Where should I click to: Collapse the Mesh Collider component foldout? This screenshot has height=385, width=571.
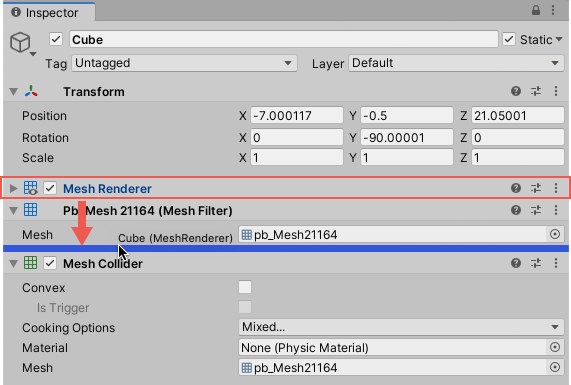pos(13,263)
